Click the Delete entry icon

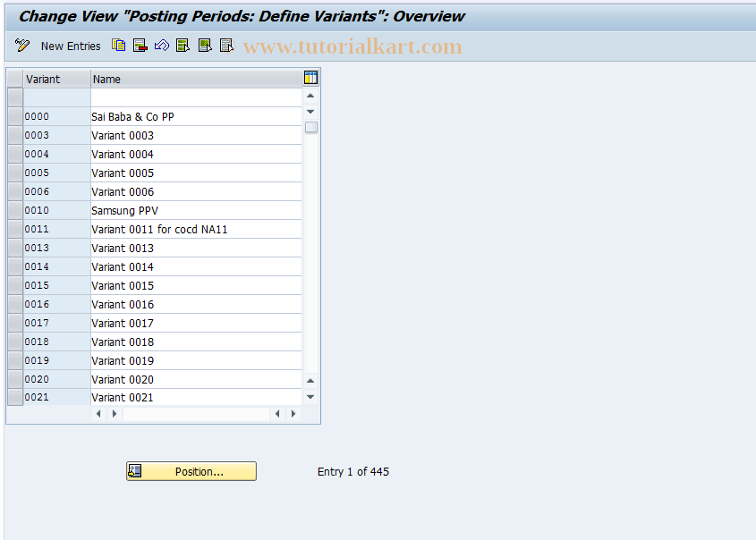point(140,45)
